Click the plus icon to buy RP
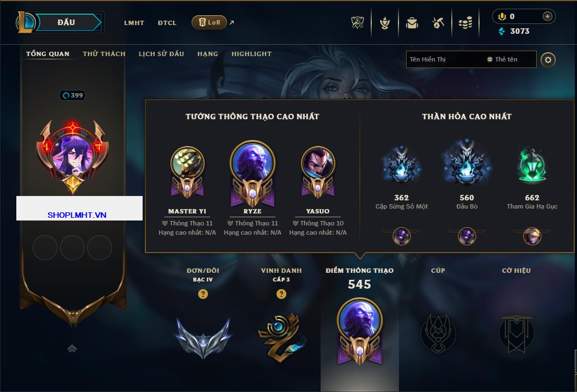 [548, 16]
